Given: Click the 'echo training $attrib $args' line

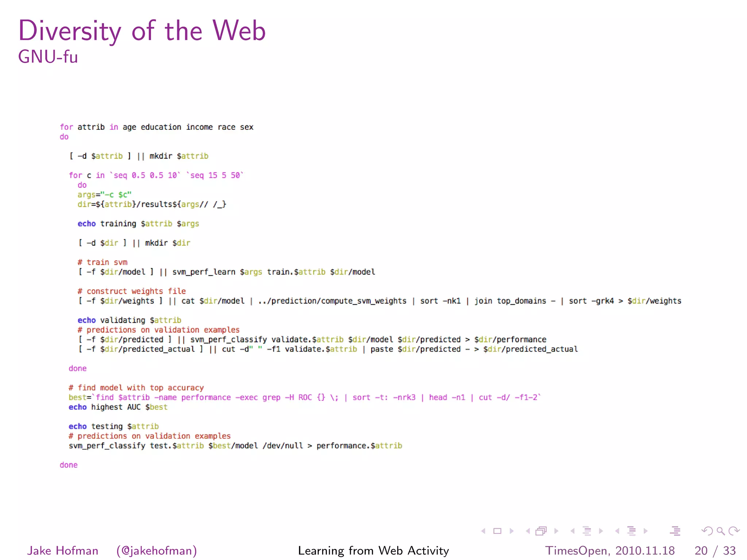Looking at the screenshot, I should 138,223.
